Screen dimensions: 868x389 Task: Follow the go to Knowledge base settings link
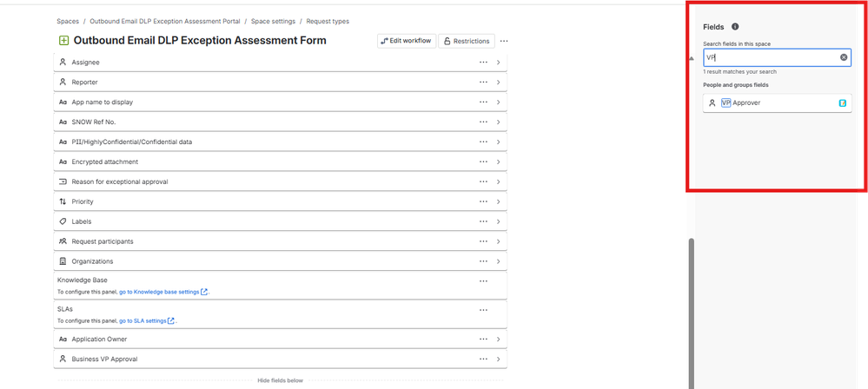(163, 292)
